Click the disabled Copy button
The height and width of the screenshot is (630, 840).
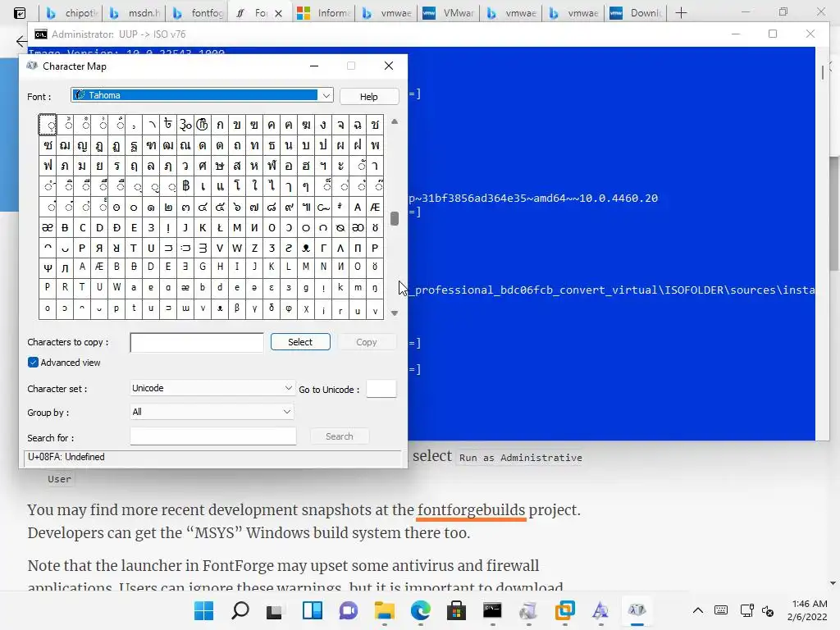click(367, 342)
